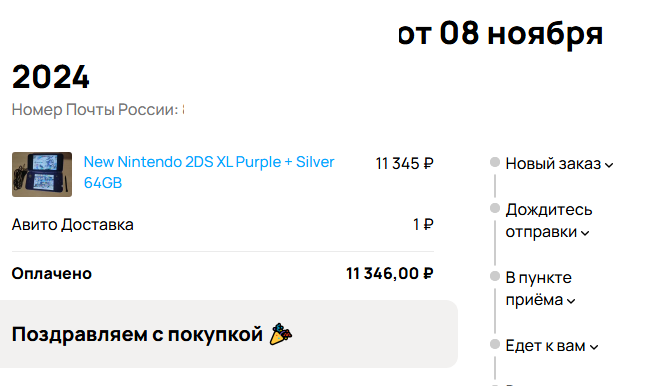This screenshot has height=386, width=649.
Task: Click the chevron after "приёма"
Action: point(571,301)
